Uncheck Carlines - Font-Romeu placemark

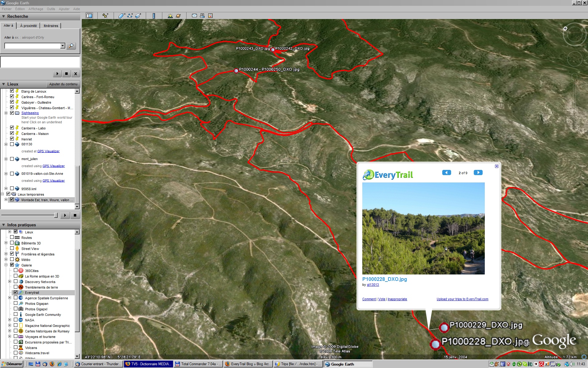(12, 96)
